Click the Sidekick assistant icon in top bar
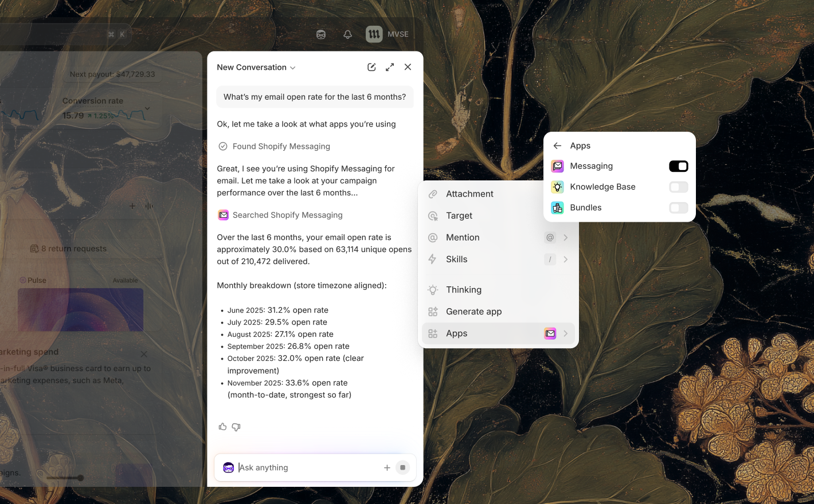814x504 pixels. pyautogui.click(x=321, y=34)
